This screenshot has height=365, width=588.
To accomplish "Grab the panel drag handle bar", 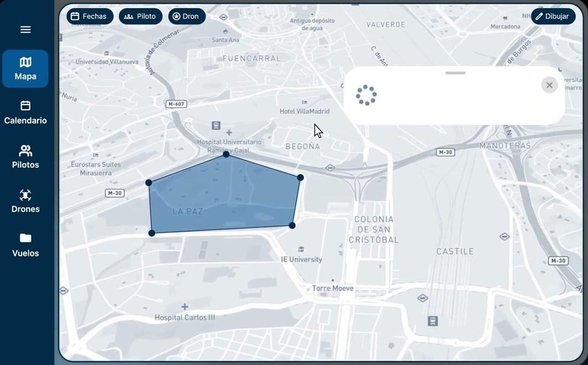I will click(x=455, y=72).
